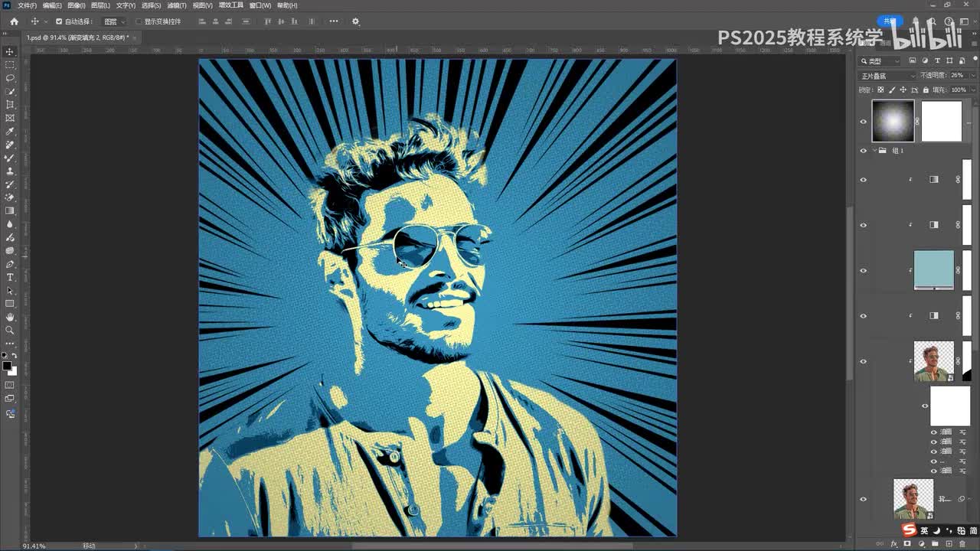Open the 增效工具 menu
This screenshot has width=980, height=551.
click(230, 5)
